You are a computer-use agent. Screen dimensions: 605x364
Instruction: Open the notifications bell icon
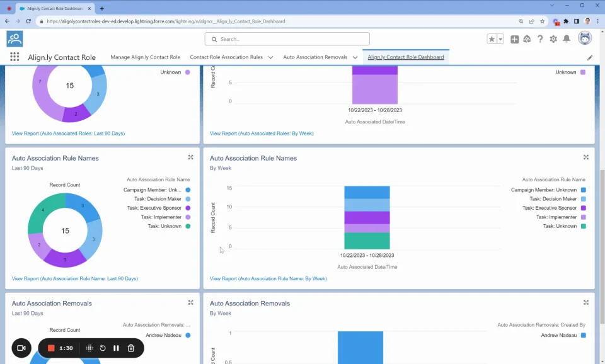tap(567, 39)
